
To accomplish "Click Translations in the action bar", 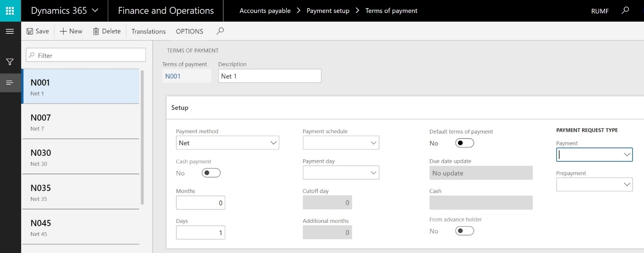I will click(x=149, y=31).
